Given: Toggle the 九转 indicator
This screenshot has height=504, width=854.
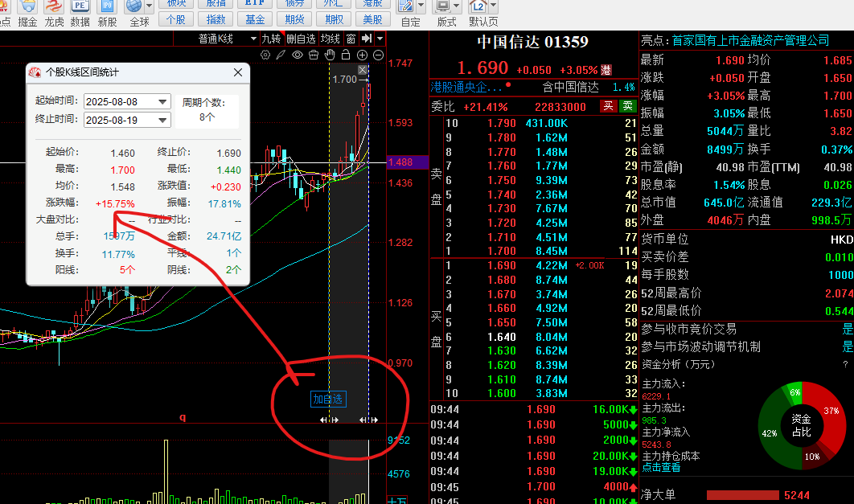Looking at the screenshot, I should click(271, 39).
